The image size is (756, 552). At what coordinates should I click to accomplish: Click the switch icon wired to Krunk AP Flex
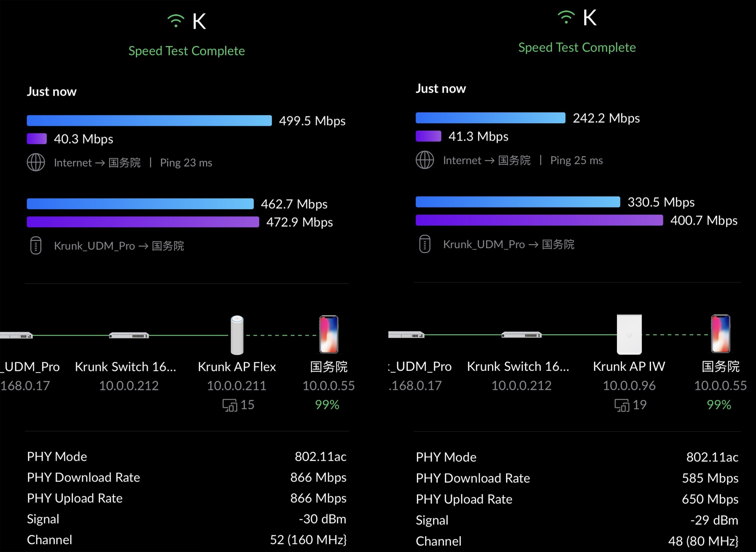[129, 335]
